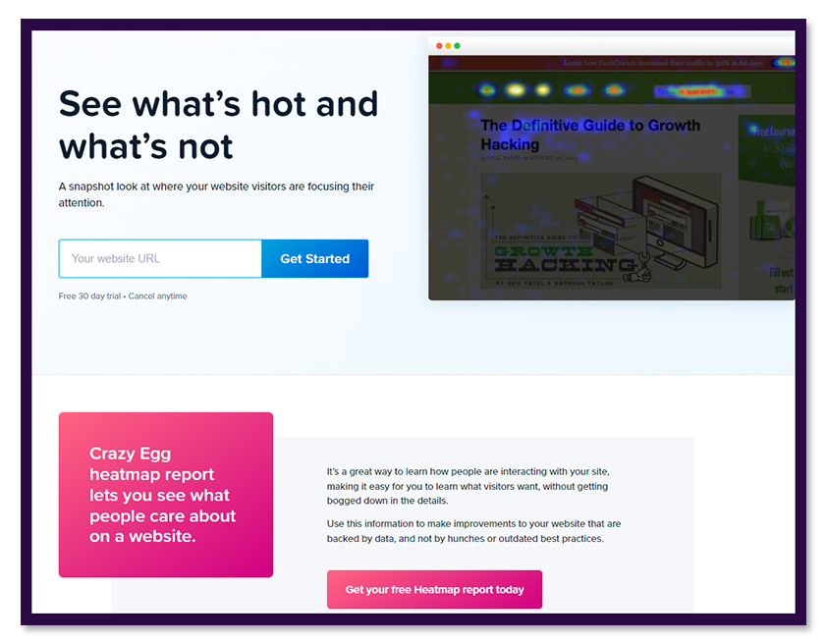Click the yellow dot in mockup window
827x644 pixels.
(x=448, y=46)
